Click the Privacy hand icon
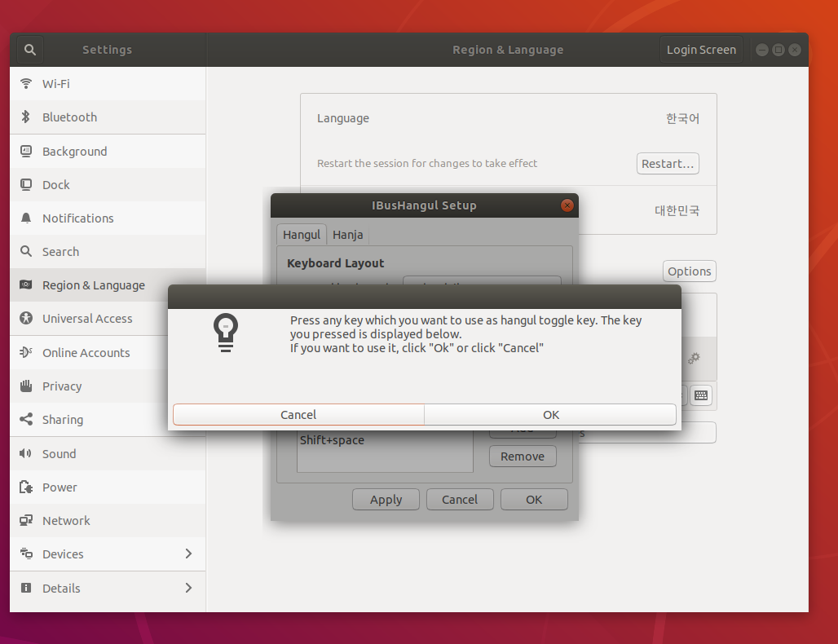Viewport: 838px width, 644px height. click(25, 386)
